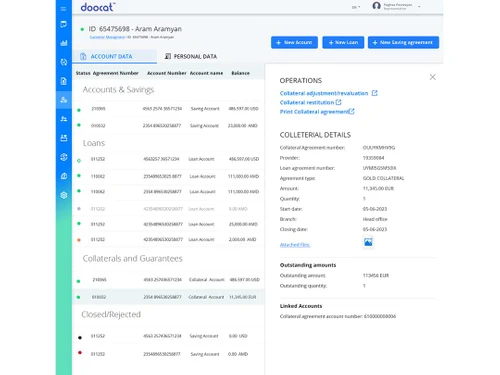Click the New Saving agreement button
The height and width of the screenshot is (375, 500).
tap(403, 42)
